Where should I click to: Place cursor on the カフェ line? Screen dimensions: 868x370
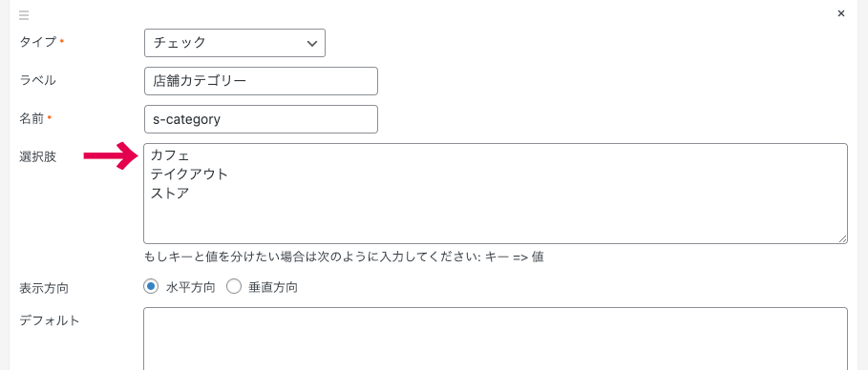(170, 157)
